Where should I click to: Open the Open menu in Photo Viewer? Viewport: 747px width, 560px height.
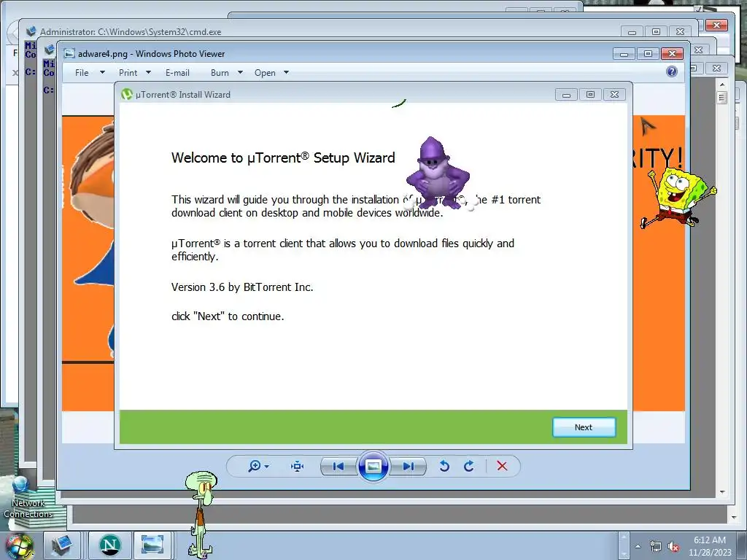tap(265, 73)
